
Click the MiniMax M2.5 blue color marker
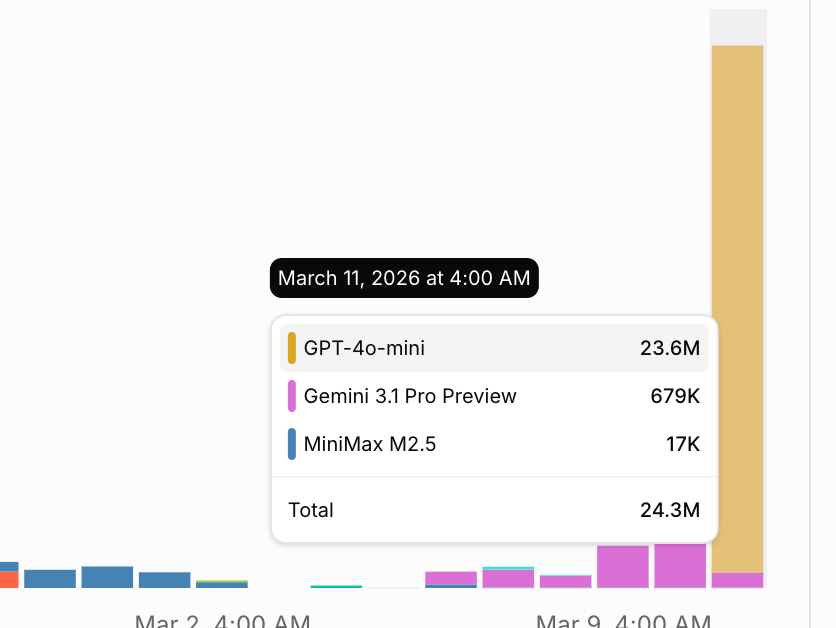point(292,444)
